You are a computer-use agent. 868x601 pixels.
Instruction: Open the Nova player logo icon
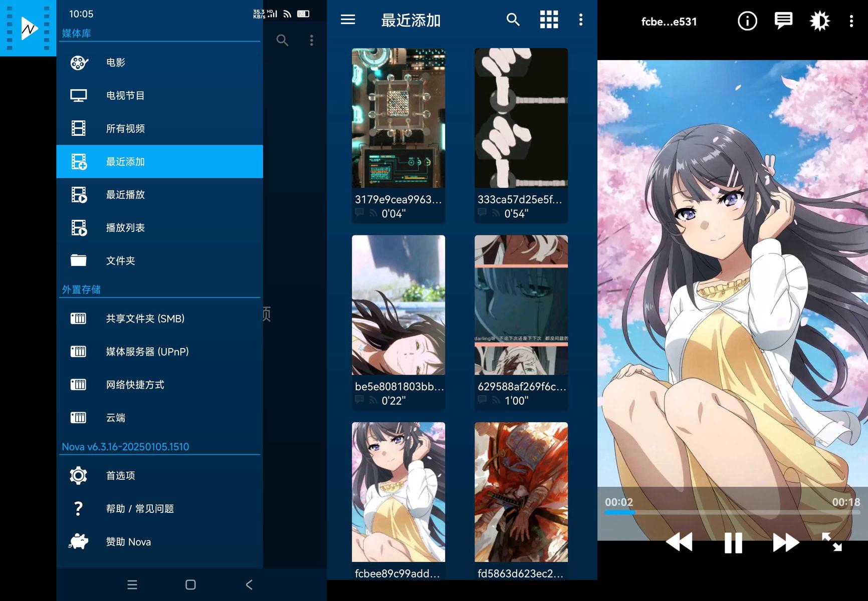[x=28, y=28]
